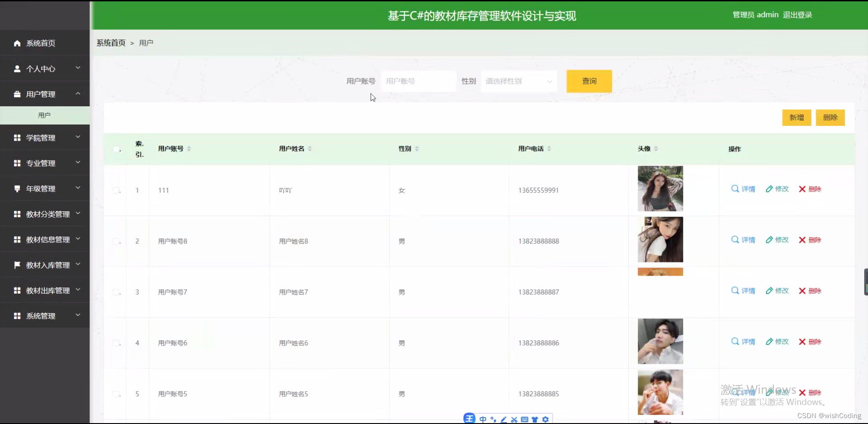Check the row checkbox for 用户账号6
868x424 pixels.
point(116,343)
